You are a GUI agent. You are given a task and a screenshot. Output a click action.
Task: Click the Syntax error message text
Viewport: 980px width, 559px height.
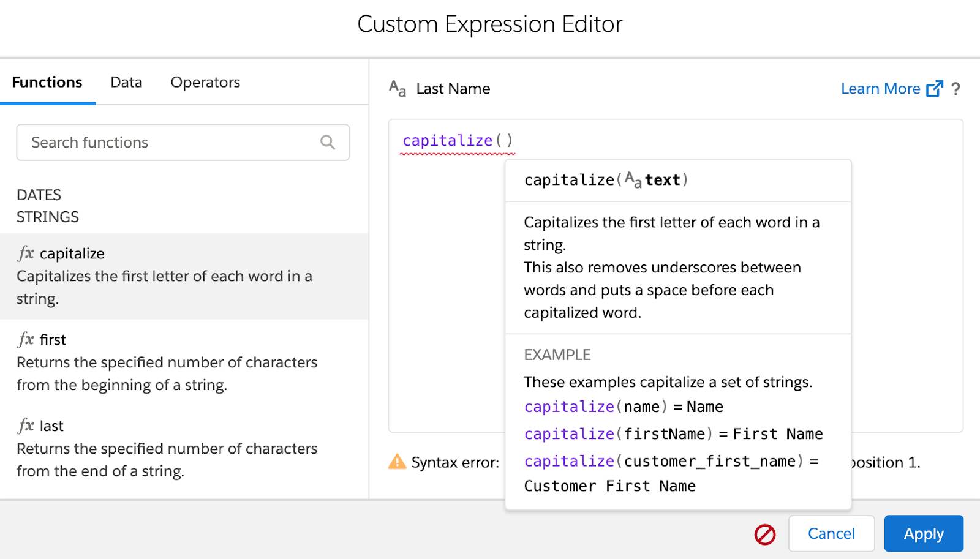tap(455, 462)
